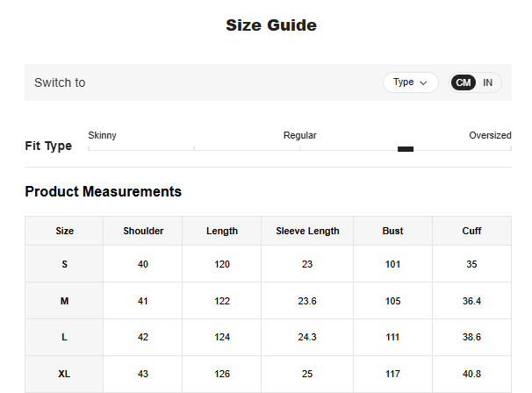Viewport: 532px width, 393px height.
Task: Select the S size row label
Action: pos(64,264)
